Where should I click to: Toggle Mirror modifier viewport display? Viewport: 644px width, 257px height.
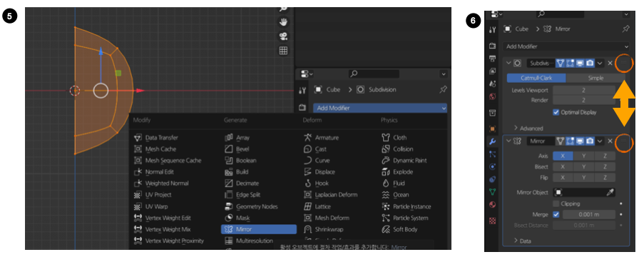click(x=580, y=141)
